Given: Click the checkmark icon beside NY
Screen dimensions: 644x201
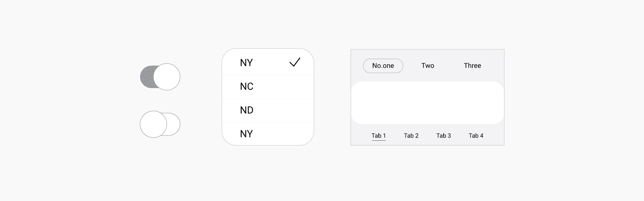Looking at the screenshot, I should (295, 62).
